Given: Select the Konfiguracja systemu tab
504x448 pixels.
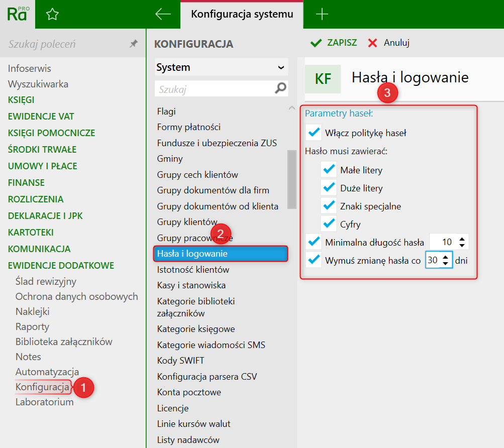Looking at the screenshot, I should pyautogui.click(x=242, y=14).
